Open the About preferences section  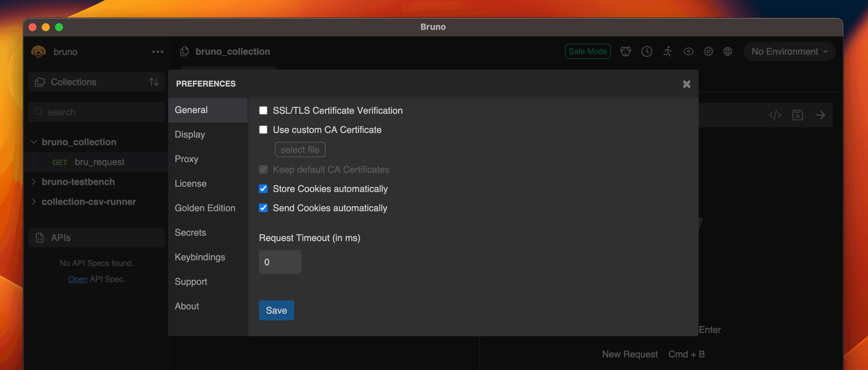coord(187,305)
